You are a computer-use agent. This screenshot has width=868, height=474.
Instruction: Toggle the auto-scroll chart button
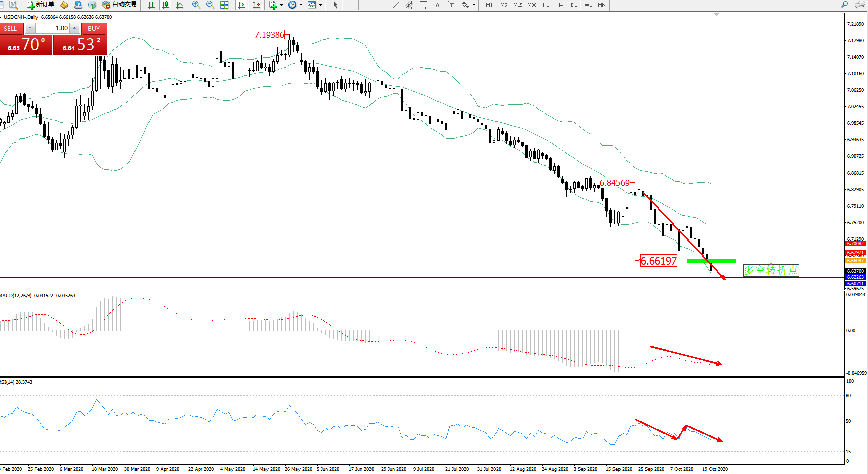[x=242, y=5]
